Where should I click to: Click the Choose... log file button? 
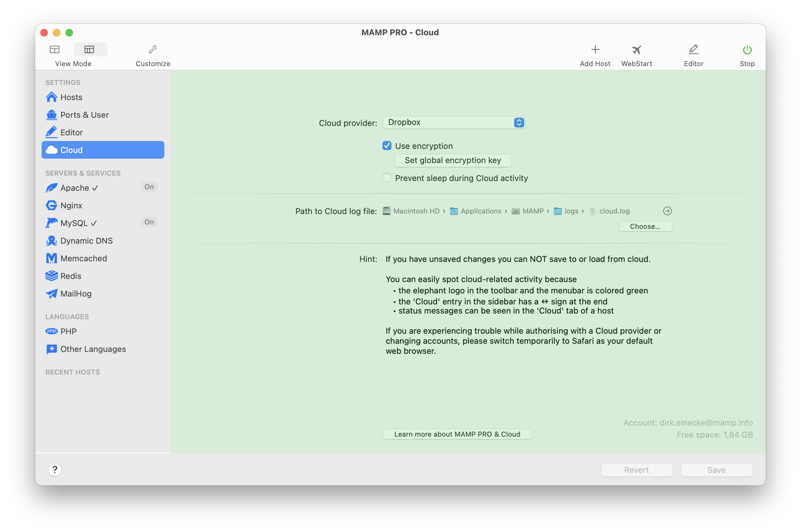tap(645, 227)
